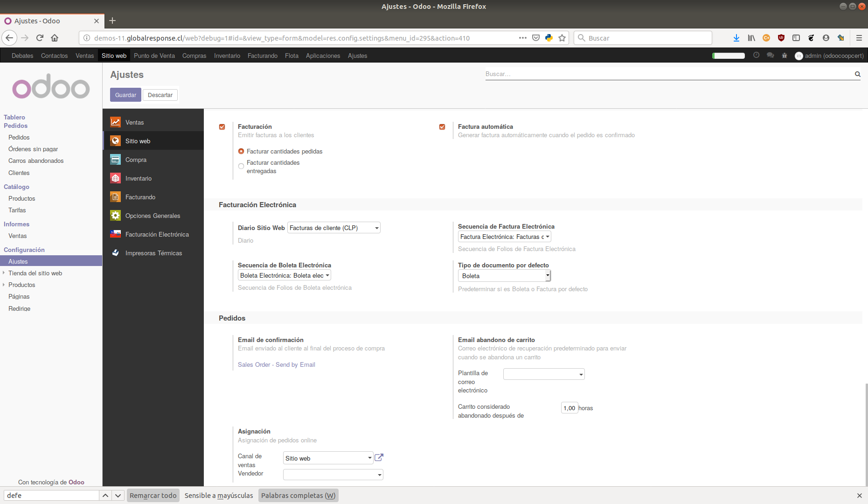
Task: Switch to the Punto de Venta menu
Action: click(154, 56)
